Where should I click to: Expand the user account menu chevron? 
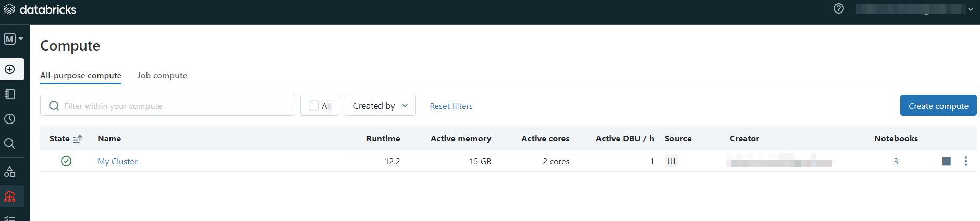[970, 9]
